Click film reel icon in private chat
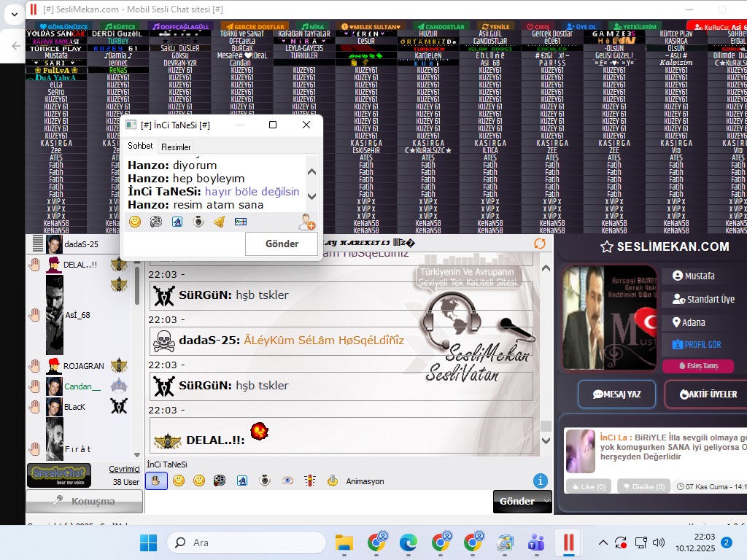 (156, 222)
